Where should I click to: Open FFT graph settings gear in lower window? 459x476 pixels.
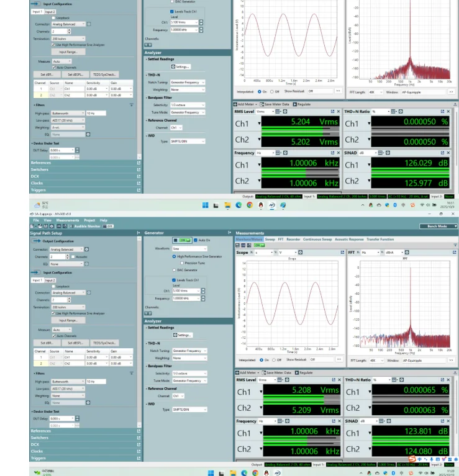(407, 252)
